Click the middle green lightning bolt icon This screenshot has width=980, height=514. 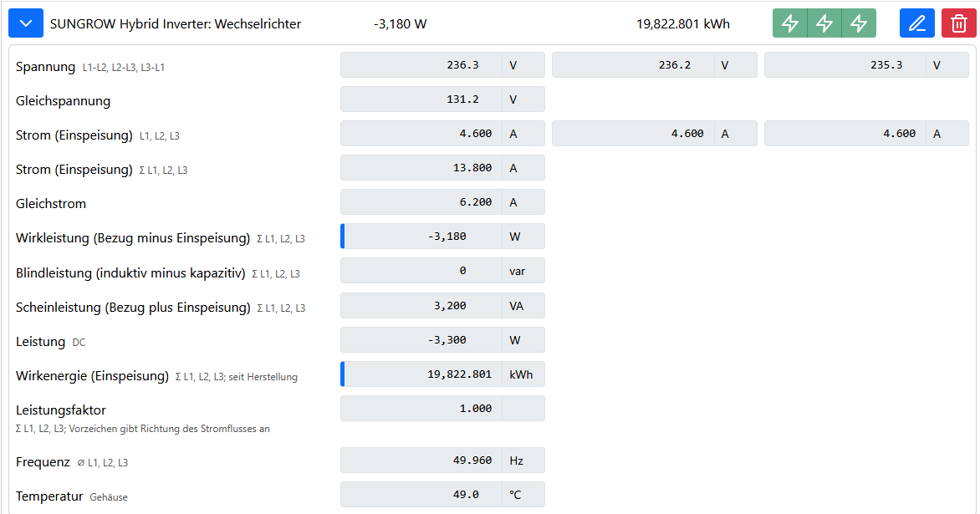point(824,23)
